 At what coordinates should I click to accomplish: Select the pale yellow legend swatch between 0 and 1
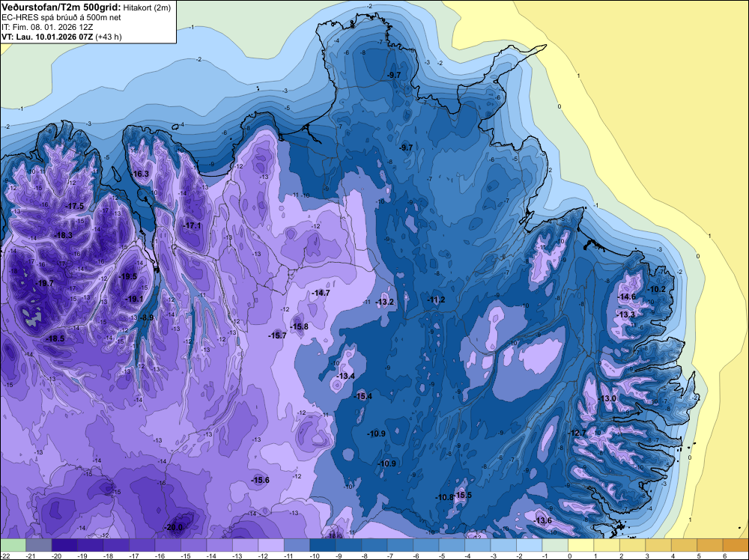tap(581, 545)
